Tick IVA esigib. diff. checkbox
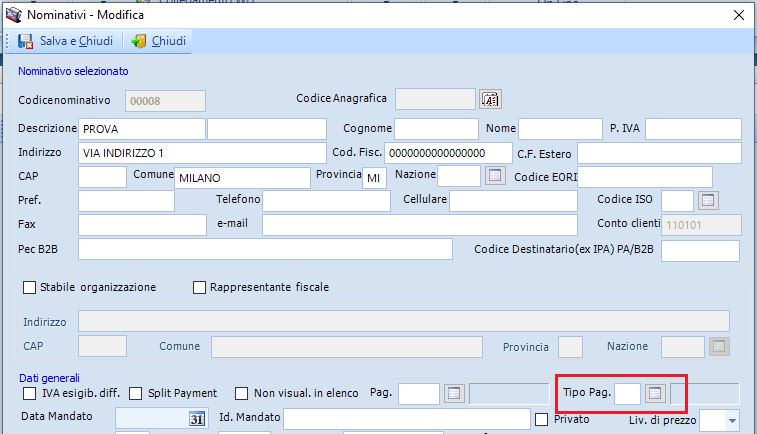Viewport: 757px width, 434px height. coord(29,393)
